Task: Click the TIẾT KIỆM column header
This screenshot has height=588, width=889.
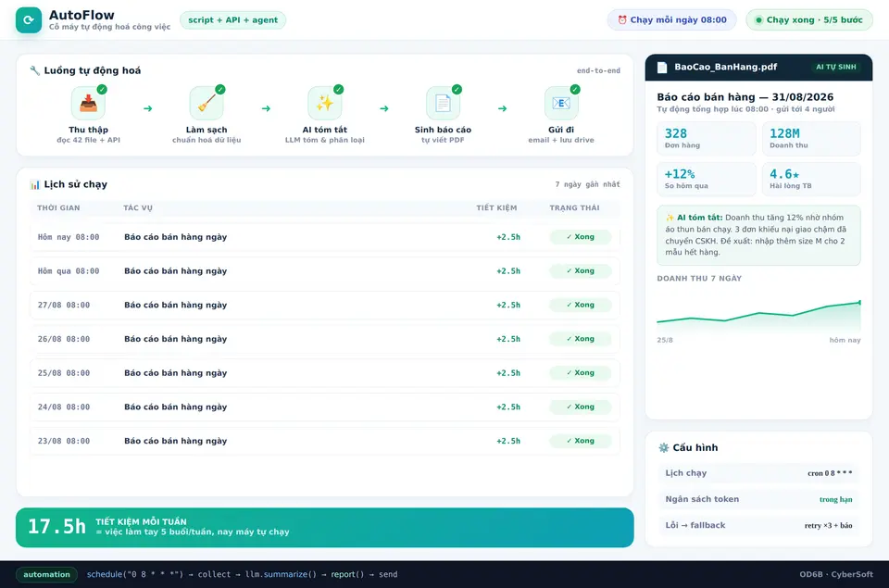Action: point(496,208)
